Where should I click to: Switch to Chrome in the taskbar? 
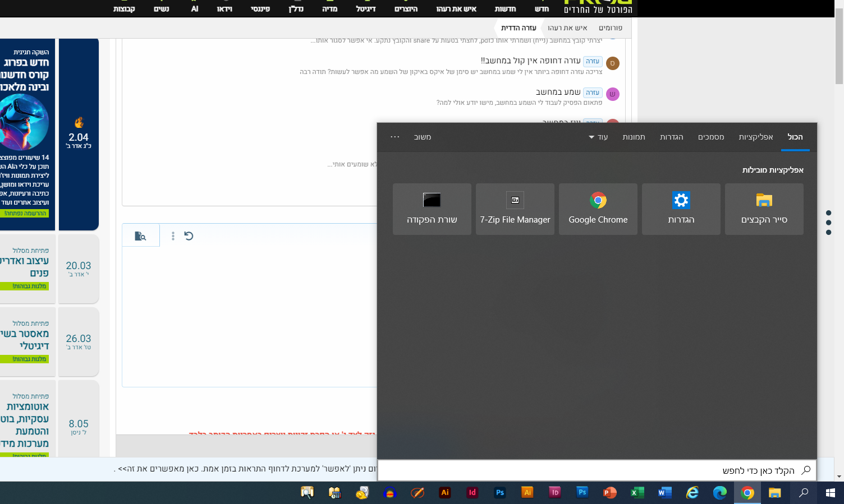(x=747, y=493)
